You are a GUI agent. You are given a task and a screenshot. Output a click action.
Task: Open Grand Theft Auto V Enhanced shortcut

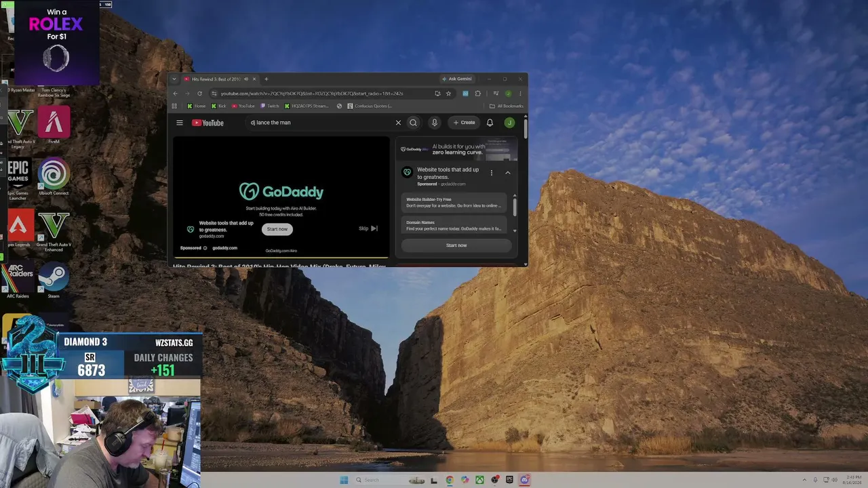54,232
